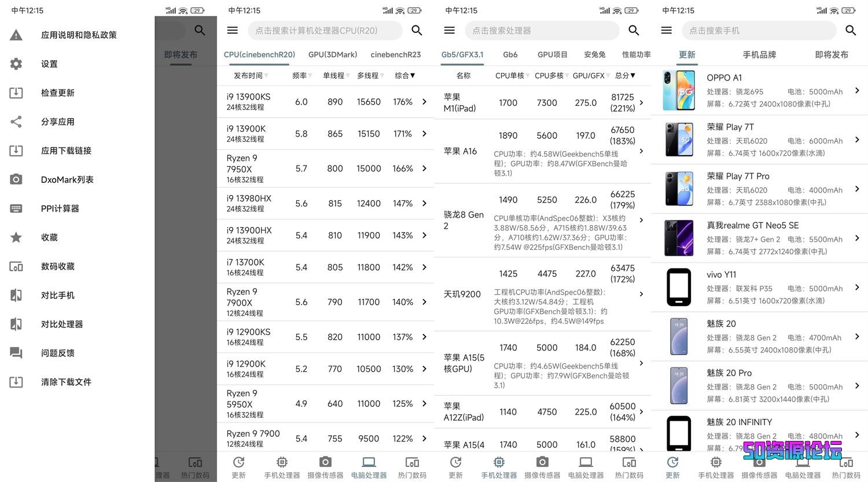868x482 pixels.
Task: Switch to the 性能功率 tab
Action: tap(636, 54)
